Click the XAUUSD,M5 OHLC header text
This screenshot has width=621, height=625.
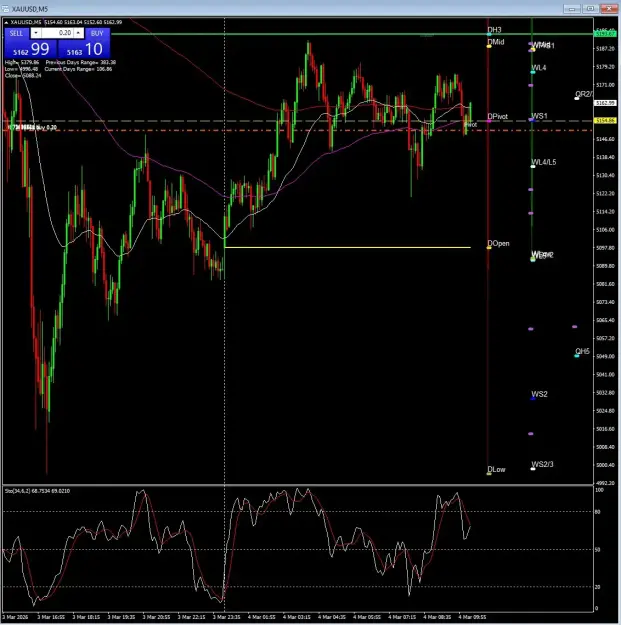(x=66, y=22)
